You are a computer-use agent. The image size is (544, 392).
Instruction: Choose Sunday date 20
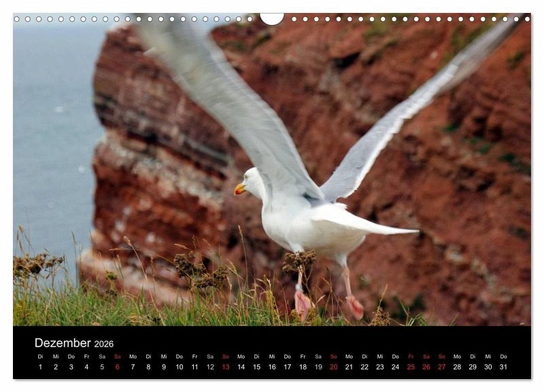pos(334,367)
